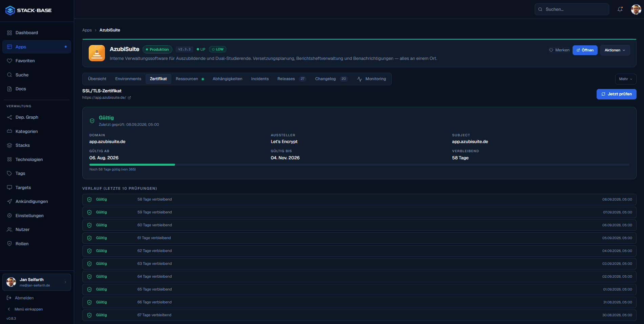Viewport: 644px width, 324px height.
Task: Switch to the Environments tab
Action: click(128, 79)
